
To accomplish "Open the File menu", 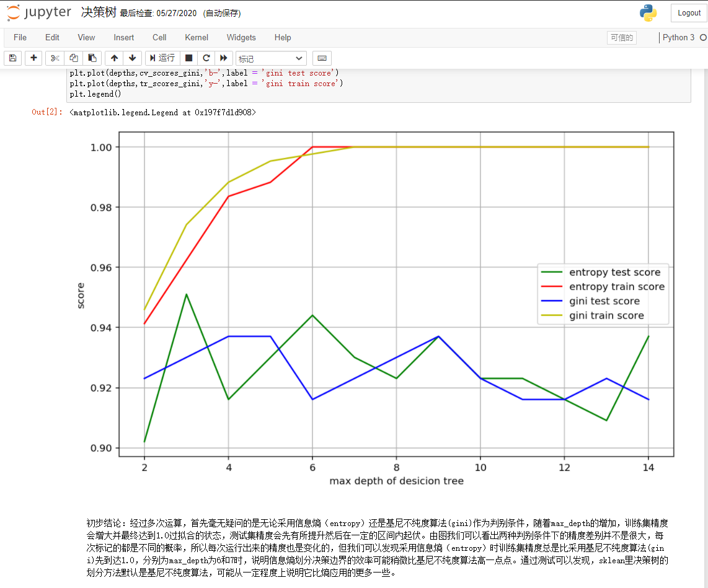I will [20, 37].
